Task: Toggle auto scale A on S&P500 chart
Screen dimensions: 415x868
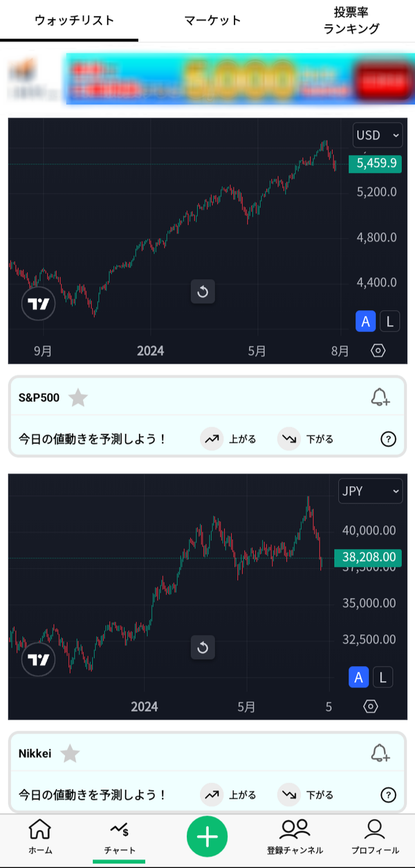Action: (365, 321)
